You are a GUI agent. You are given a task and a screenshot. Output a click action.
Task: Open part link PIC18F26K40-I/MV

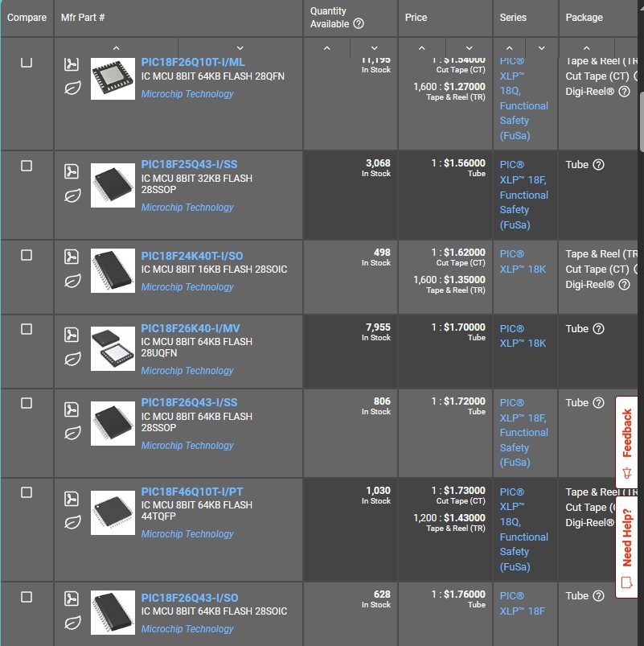pyautogui.click(x=191, y=328)
